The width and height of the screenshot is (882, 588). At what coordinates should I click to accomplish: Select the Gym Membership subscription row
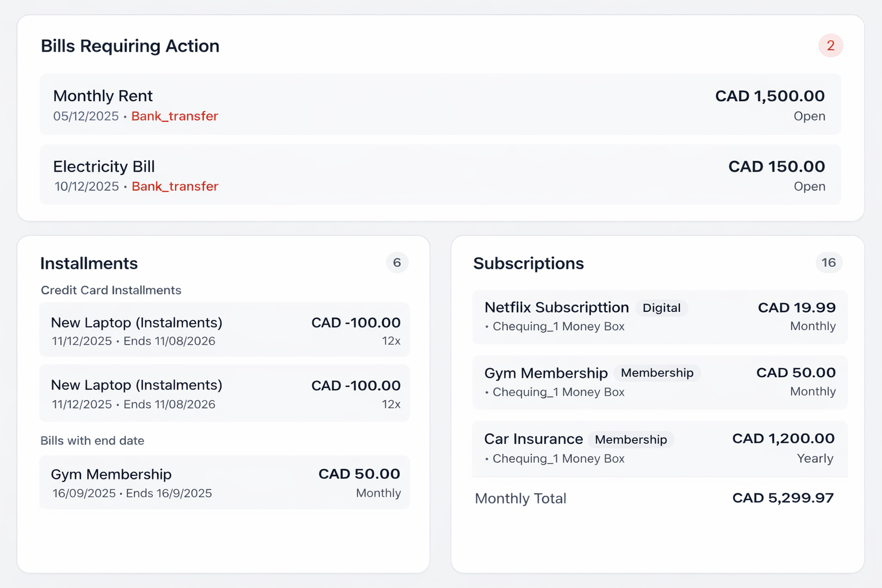pyautogui.click(x=659, y=382)
